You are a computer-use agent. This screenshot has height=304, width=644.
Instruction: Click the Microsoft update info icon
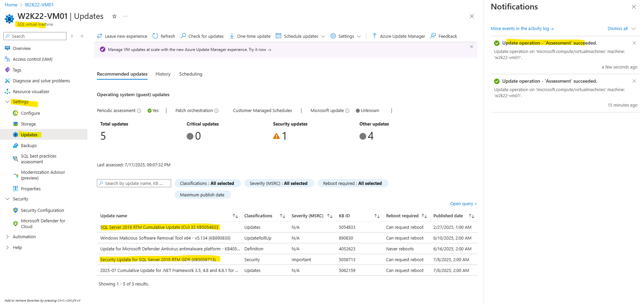tap(347, 111)
